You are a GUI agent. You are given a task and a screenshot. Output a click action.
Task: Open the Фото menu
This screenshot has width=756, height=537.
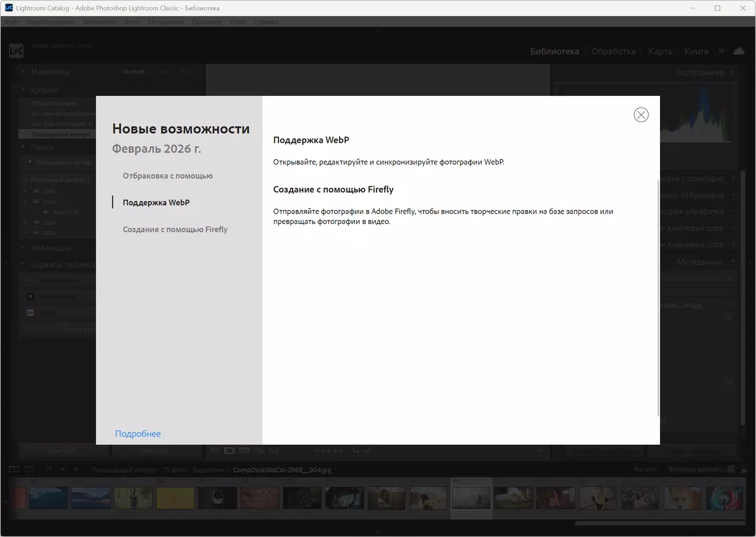pyautogui.click(x=132, y=22)
